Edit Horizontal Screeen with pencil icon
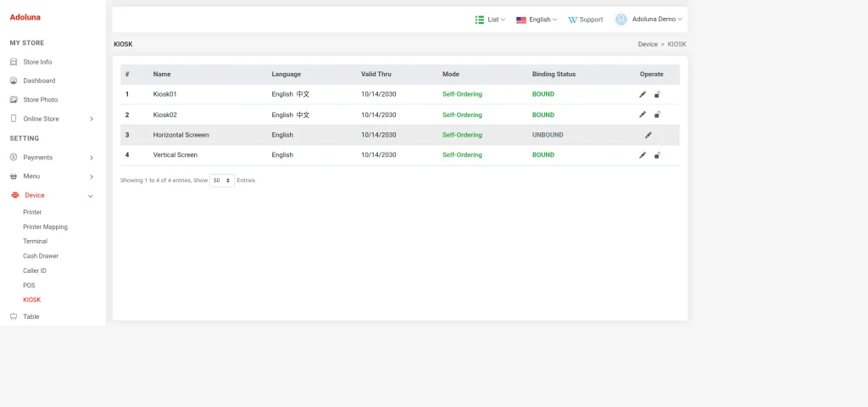Viewport: 868px width, 407px height. click(648, 135)
